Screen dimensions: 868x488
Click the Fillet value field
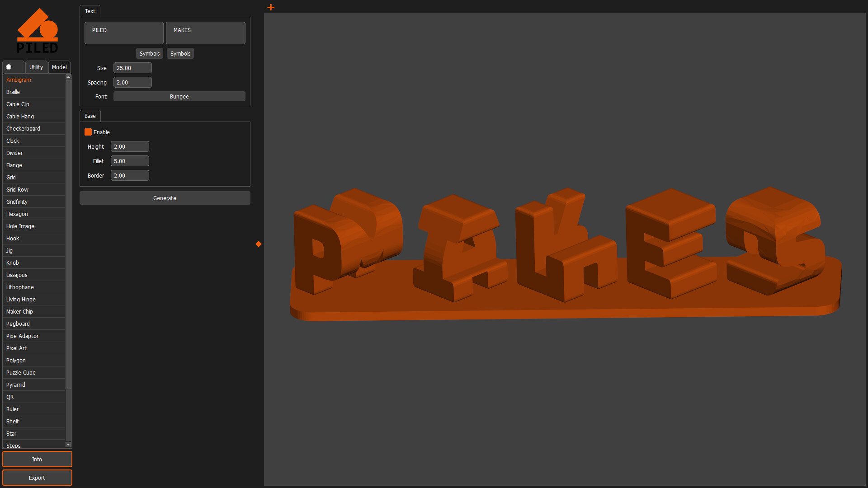[x=130, y=161]
